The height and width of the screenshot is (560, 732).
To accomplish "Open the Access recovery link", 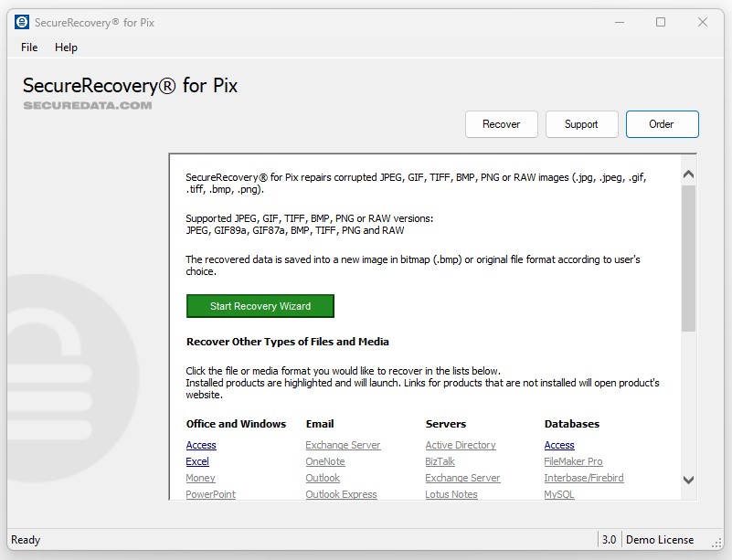I will point(200,445).
